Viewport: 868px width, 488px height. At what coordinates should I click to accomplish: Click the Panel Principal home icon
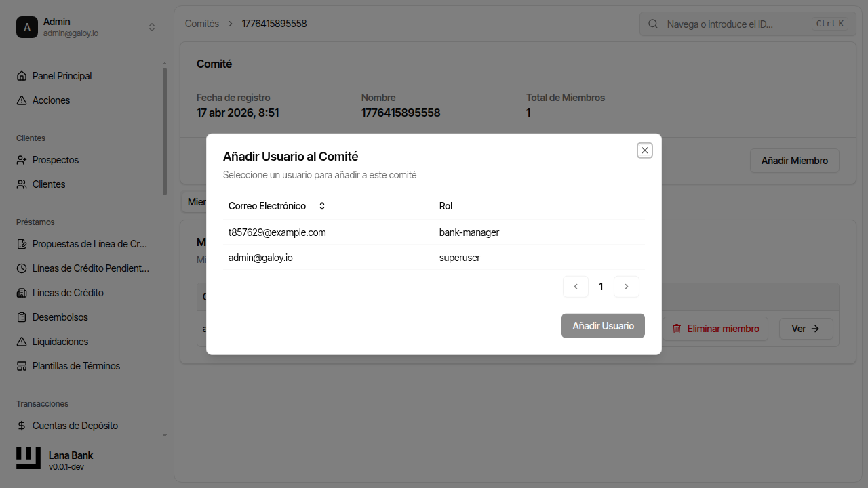tap(22, 76)
